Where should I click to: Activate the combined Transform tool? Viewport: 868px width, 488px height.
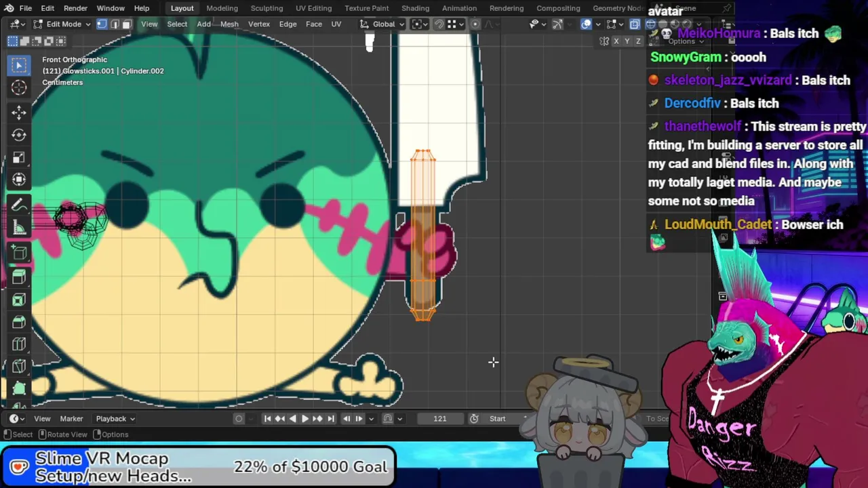[19, 180]
